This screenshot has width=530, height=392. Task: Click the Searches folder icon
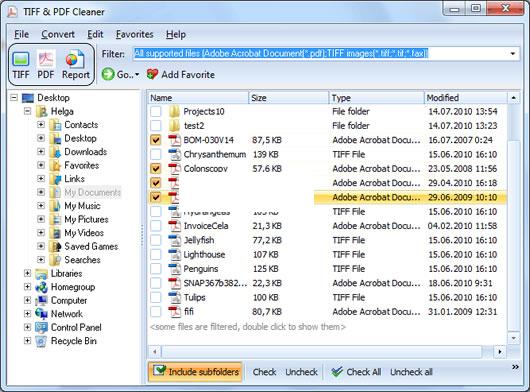tap(55, 260)
